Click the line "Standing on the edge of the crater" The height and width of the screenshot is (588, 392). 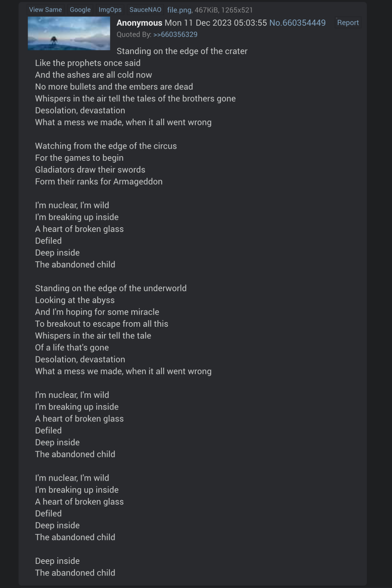(182, 51)
